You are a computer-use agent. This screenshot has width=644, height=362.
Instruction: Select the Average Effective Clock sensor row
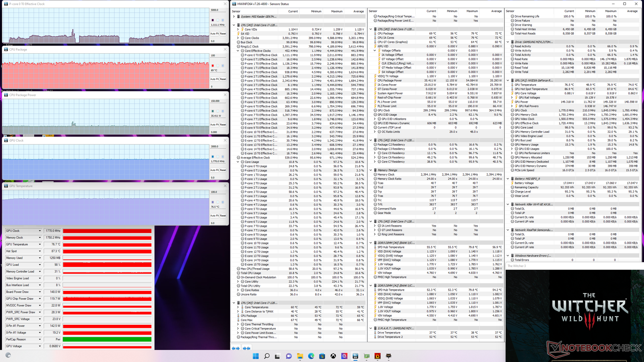255,158
